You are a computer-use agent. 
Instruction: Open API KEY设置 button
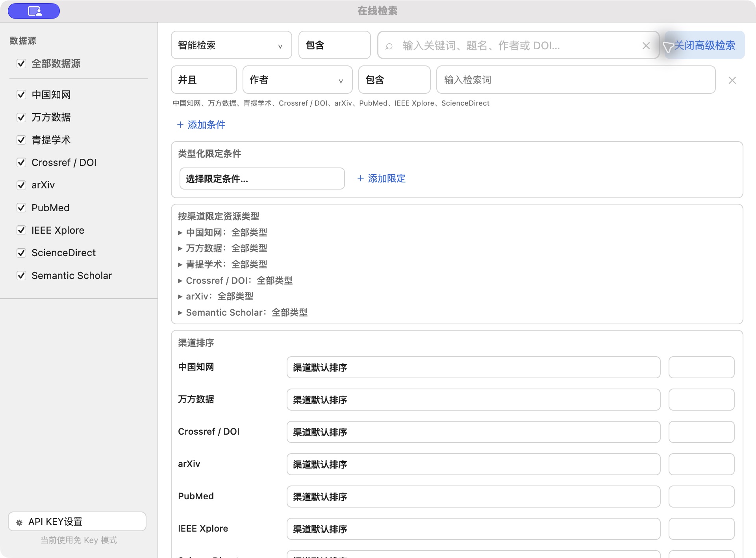coord(77,522)
